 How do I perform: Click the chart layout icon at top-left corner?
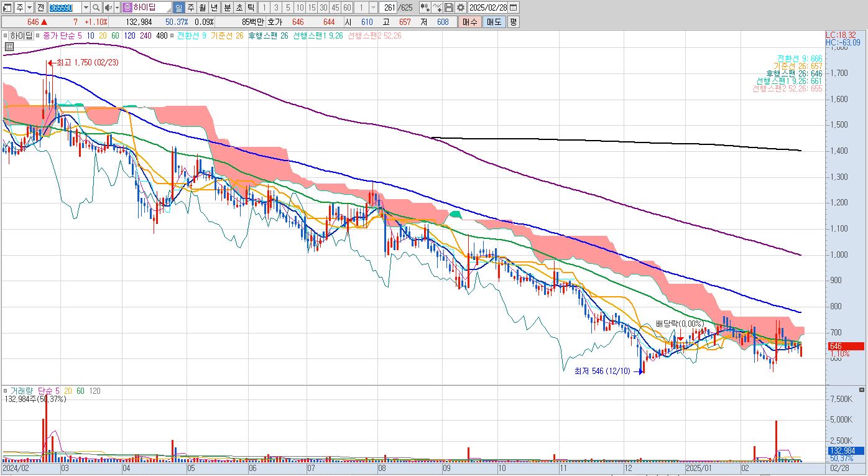[7, 7]
